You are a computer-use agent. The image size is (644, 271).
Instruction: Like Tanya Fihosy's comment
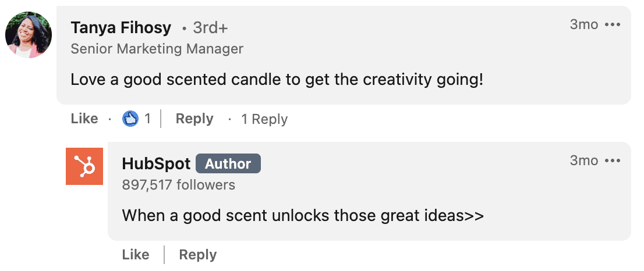tap(84, 119)
